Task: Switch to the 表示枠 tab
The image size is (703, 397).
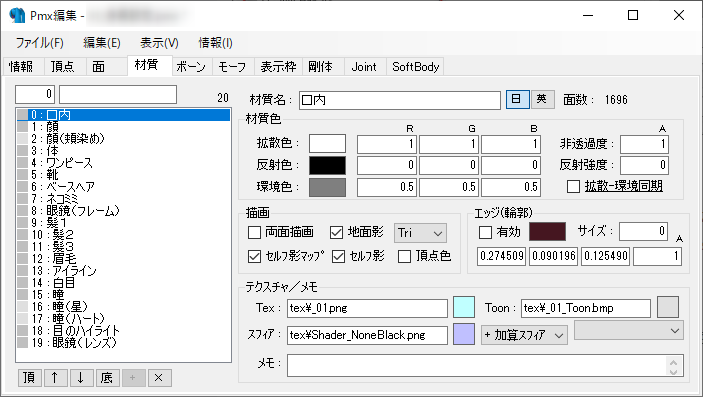Action: (278, 66)
